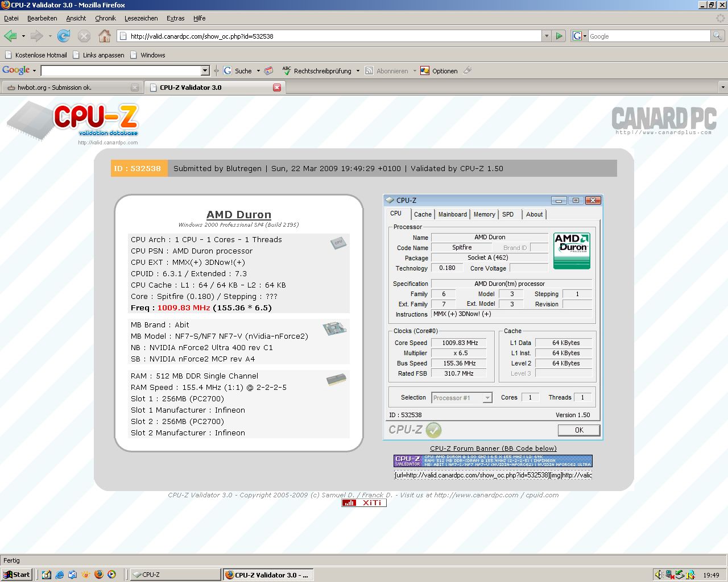Click the show desktop quick launch icon
The image size is (728, 582).
click(x=47, y=575)
